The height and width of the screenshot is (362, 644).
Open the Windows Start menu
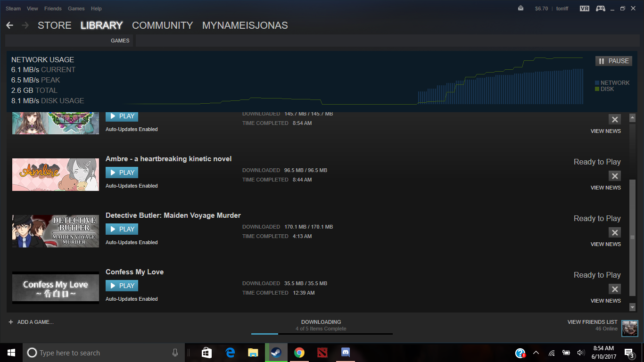point(11,353)
